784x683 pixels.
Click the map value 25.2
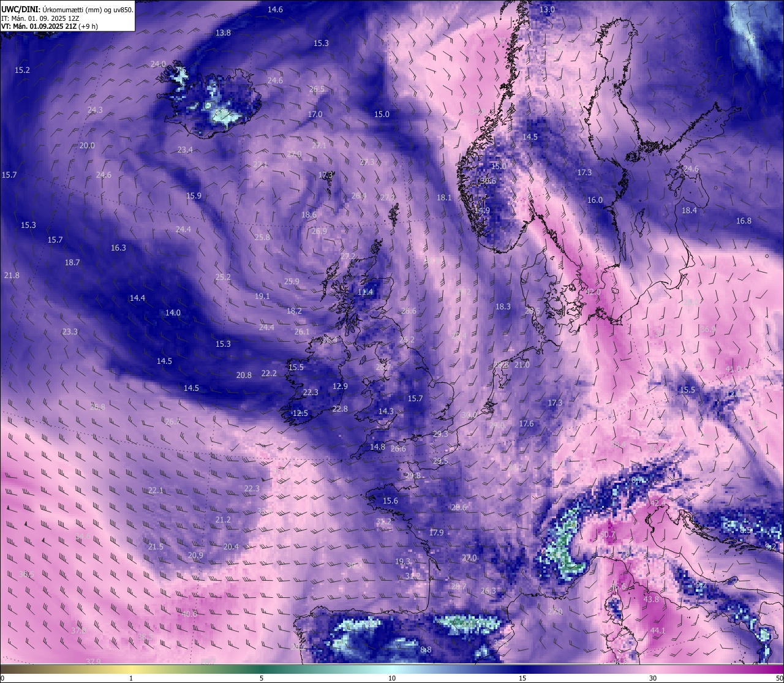pyautogui.click(x=223, y=277)
